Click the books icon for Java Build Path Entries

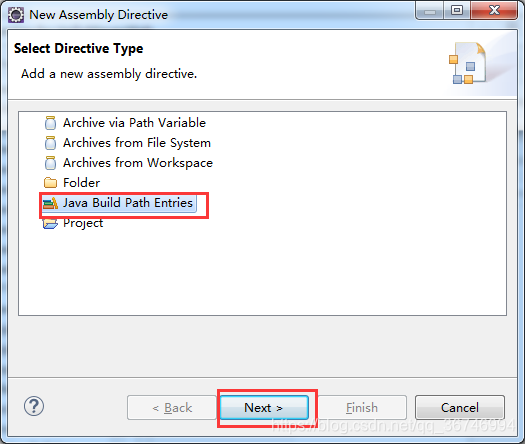pyautogui.click(x=50, y=203)
